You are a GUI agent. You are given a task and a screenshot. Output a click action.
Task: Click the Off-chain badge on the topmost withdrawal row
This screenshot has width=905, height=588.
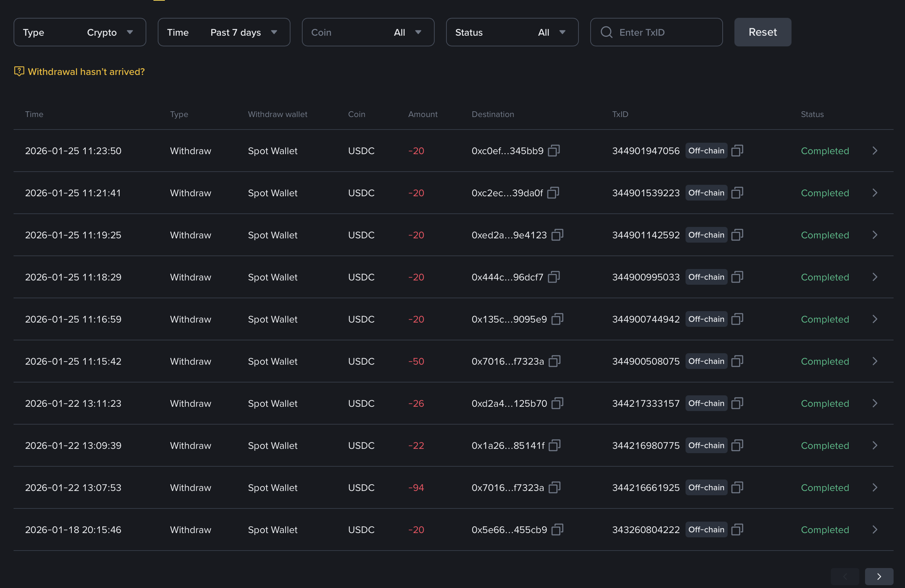click(x=706, y=151)
